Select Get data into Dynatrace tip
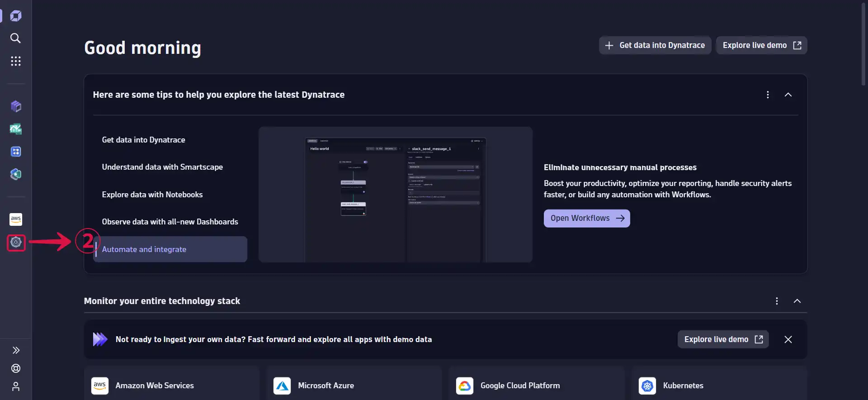The width and height of the screenshot is (868, 400). coord(170,140)
